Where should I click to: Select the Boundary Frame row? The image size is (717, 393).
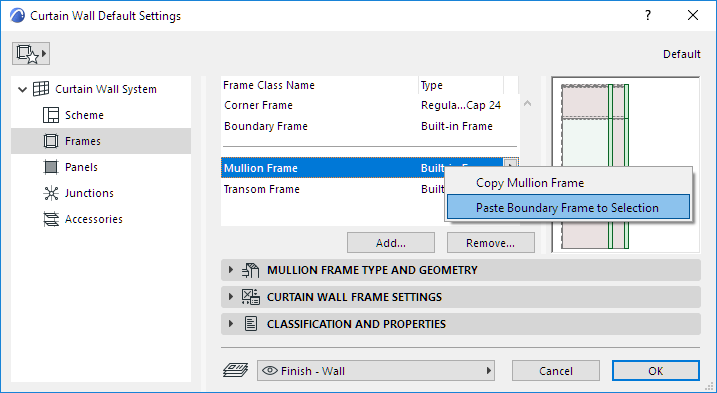click(x=370, y=126)
